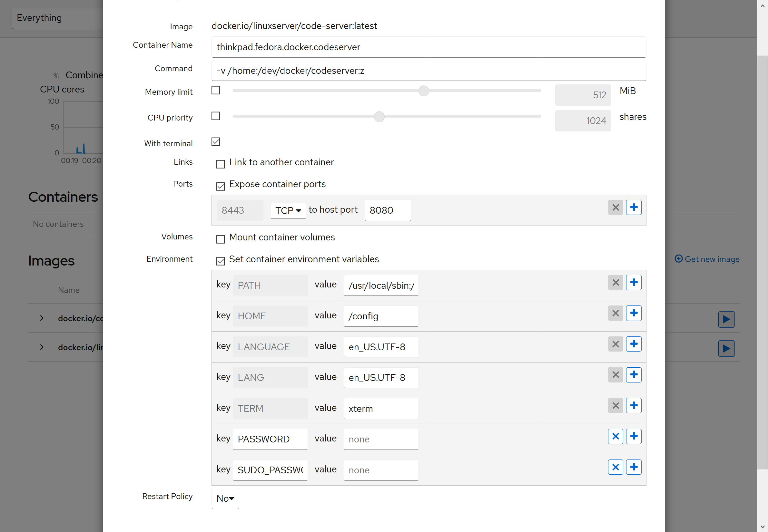Open the Restart Policy dropdown

tap(225, 498)
